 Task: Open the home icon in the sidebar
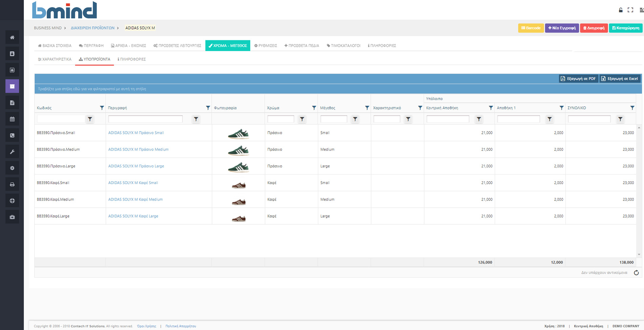[12, 37]
